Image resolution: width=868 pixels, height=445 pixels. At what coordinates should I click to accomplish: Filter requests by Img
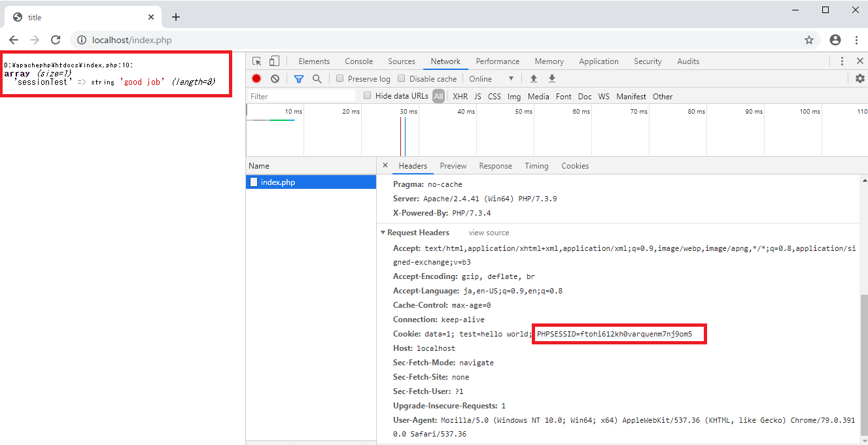point(514,96)
